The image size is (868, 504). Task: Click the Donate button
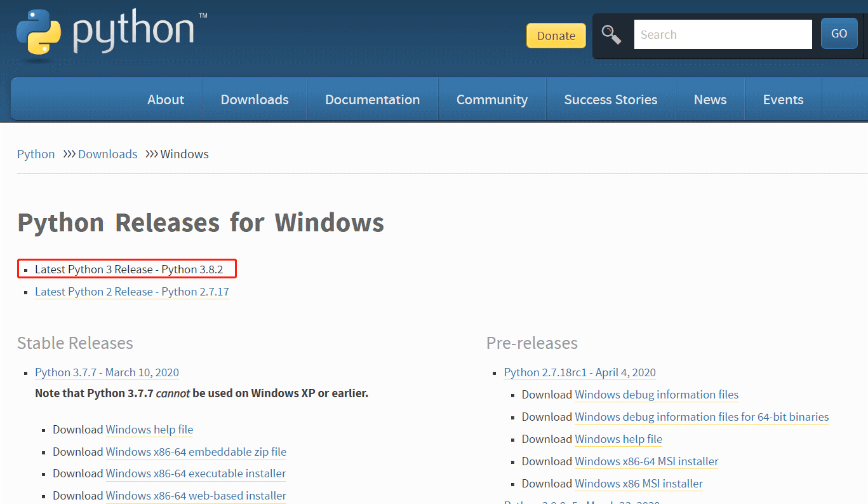(556, 36)
